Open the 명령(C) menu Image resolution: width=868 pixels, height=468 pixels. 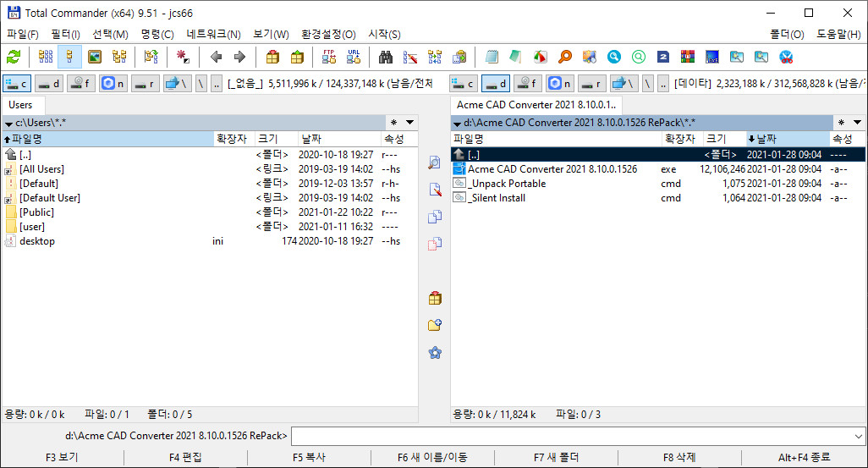tap(157, 35)
